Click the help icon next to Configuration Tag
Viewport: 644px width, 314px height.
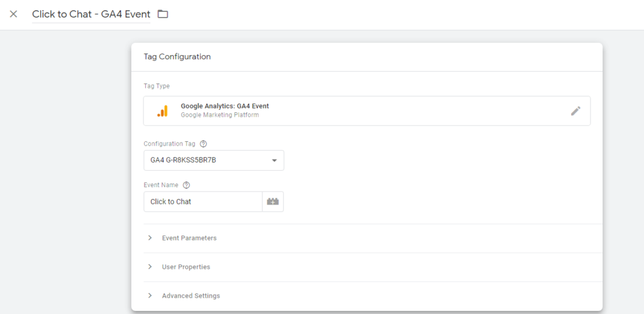point(203,144)
